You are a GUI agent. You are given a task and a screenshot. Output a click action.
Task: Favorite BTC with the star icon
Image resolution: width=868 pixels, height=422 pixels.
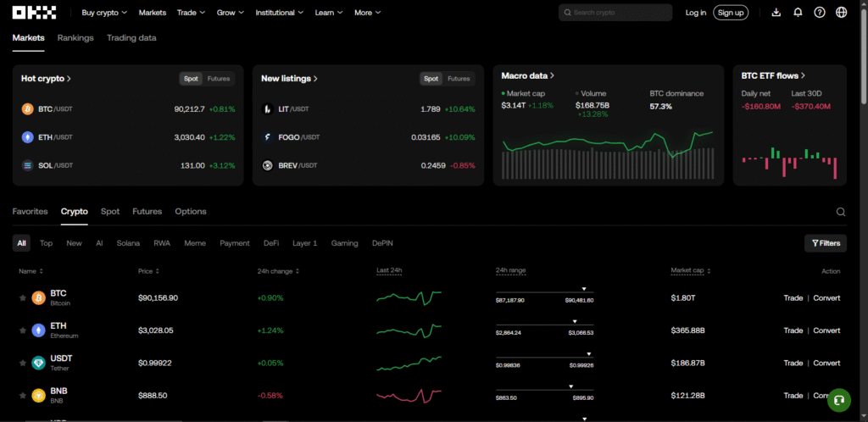[23, 298]
